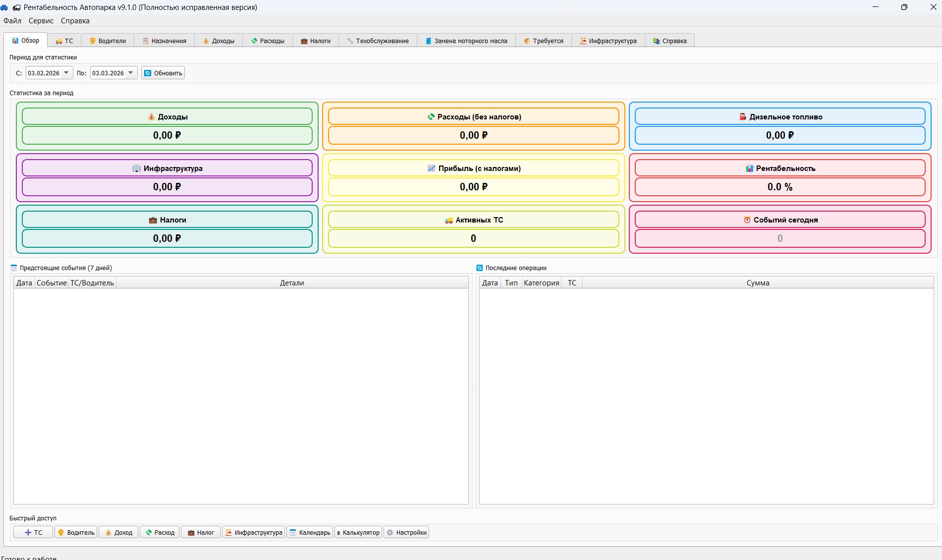Click the building icon in the Инфраструктура card
The width and height of the screenshot is (942, 560).
pos(136,168)
